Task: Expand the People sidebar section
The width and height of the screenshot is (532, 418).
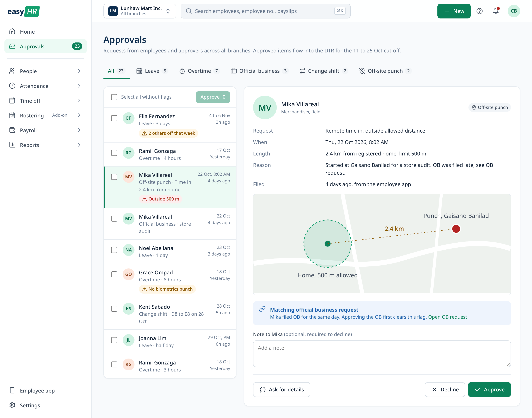Action: (46, 71)
